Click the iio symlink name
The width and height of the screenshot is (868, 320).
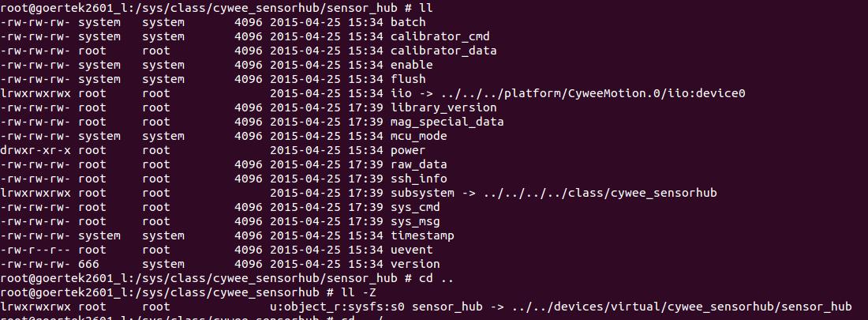[x=401, y=93]
